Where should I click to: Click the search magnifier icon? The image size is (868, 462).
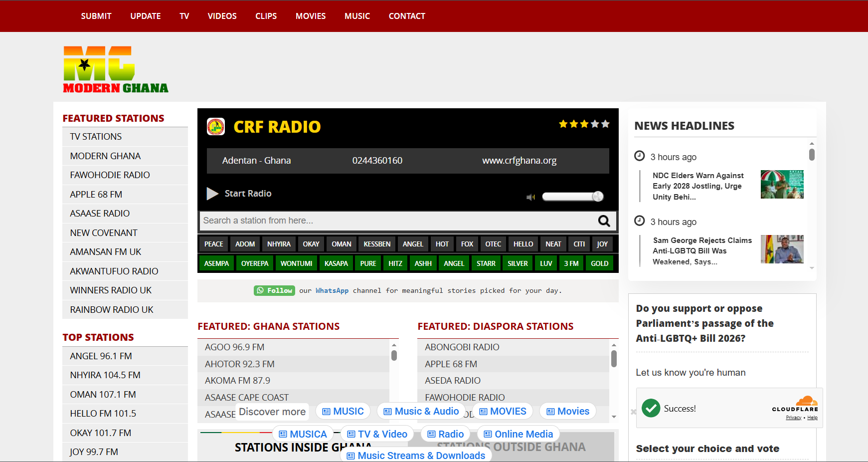click(604, 221)
